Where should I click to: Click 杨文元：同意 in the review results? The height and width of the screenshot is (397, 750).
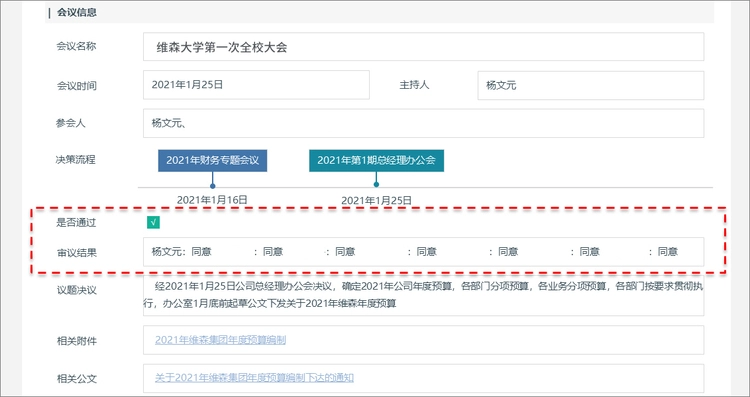coord(182,252)
